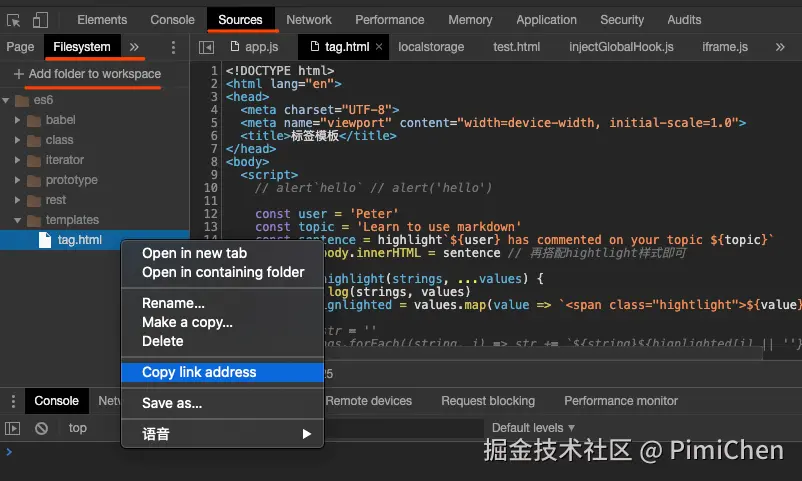Image resolution: width=802 pixels, height=481 pixels.
Task: Open the Network panel tab
Action: tap(309, 20)
